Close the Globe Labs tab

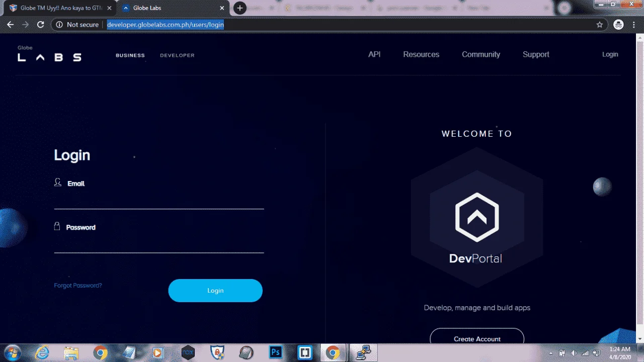click(222, 8)
